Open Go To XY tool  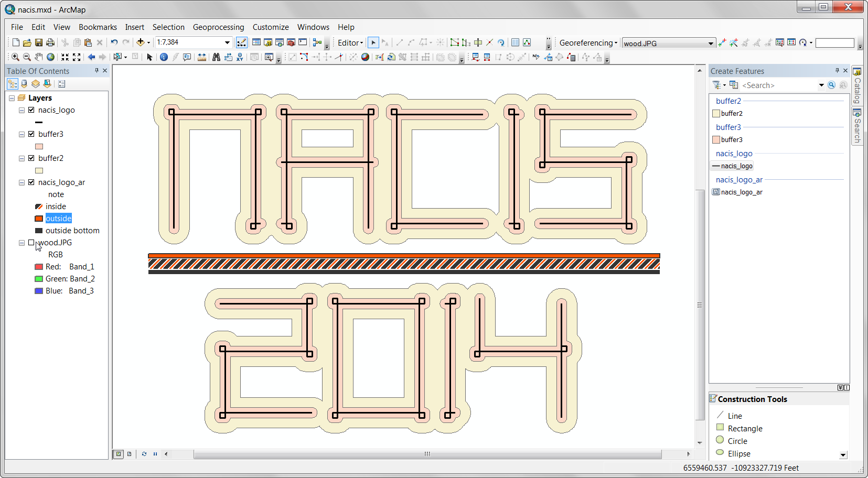[x=240, y=57]
